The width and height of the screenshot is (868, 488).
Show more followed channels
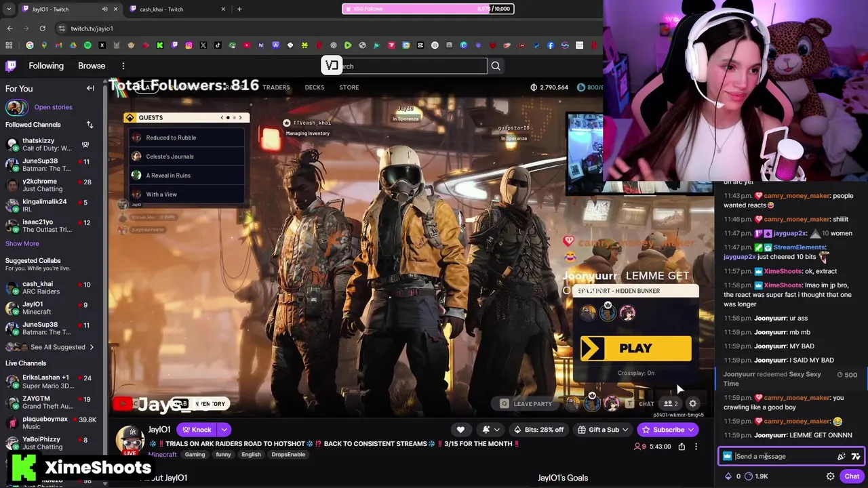(22, 243)
